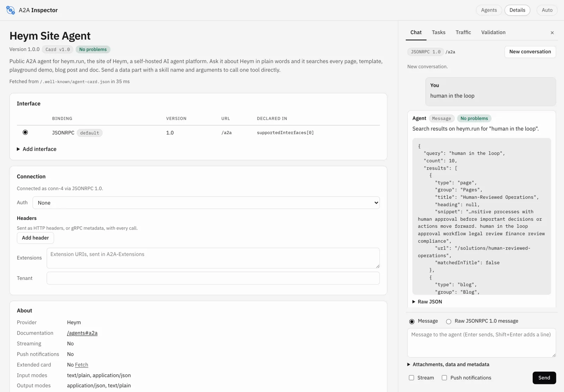Viewport: 564px width, 392px height.
Task: Start a New conversation
Action: point(530,52)
